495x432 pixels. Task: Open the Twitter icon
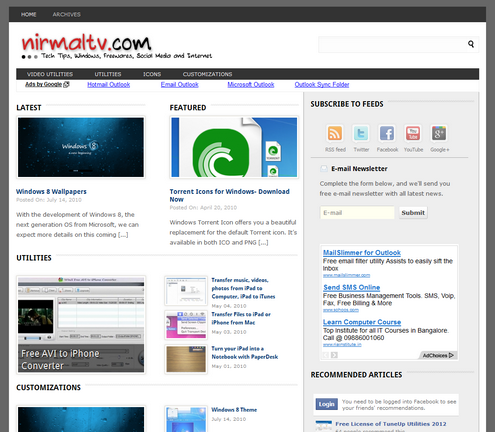[361, 134]
